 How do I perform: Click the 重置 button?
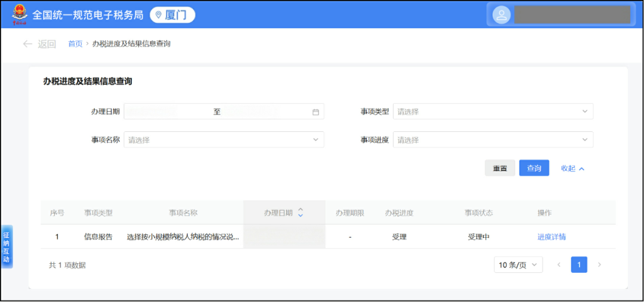pyautogui.click(x=500, y=168)
